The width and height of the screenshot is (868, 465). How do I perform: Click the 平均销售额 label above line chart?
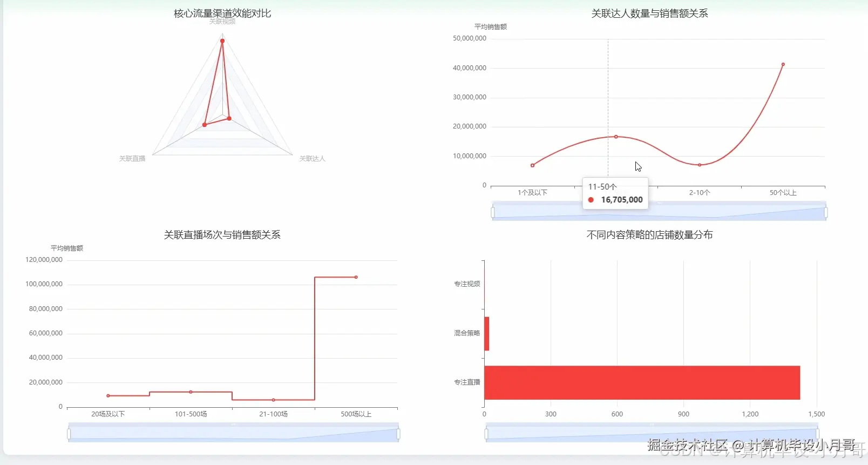click(491, 27)
